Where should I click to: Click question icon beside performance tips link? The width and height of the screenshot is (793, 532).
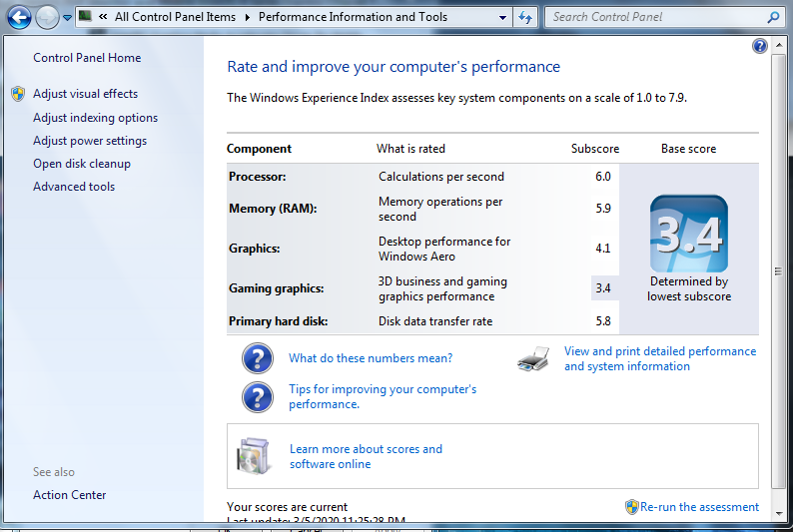click(x=258, y=397)
